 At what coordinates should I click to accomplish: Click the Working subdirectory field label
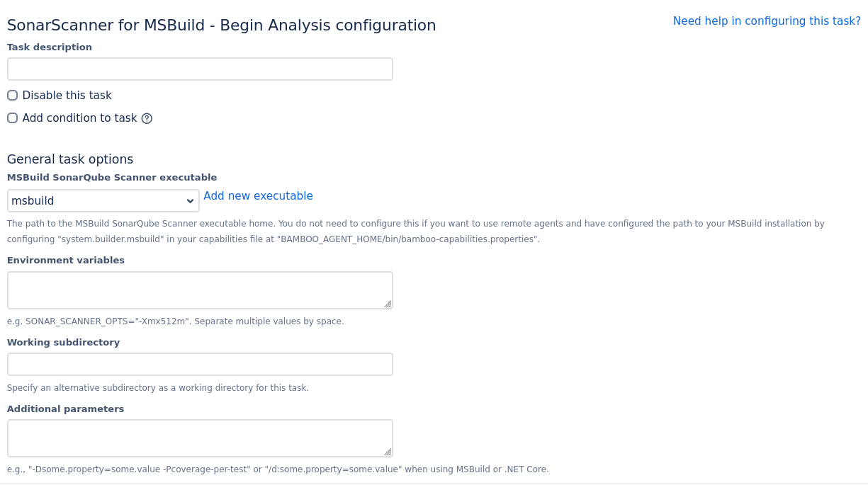tap(64, 343)
